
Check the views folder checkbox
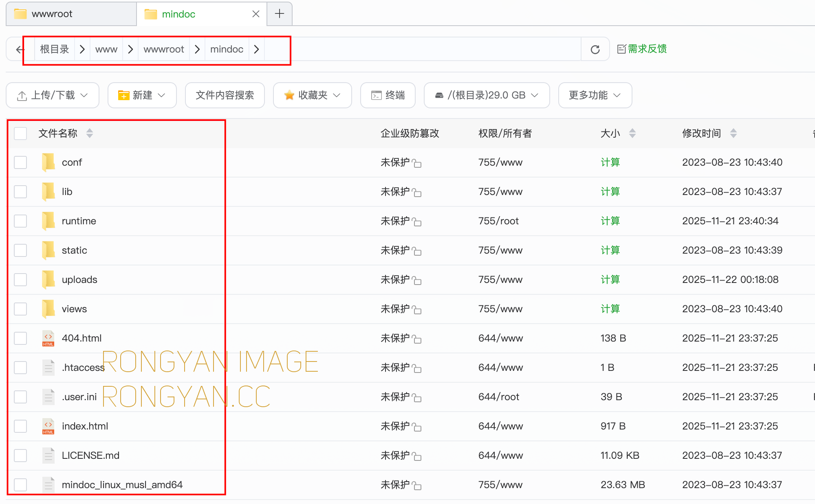click(20, 309)
